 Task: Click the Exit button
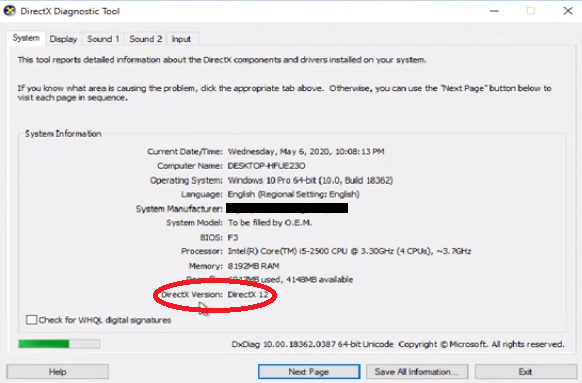point(525,371)
